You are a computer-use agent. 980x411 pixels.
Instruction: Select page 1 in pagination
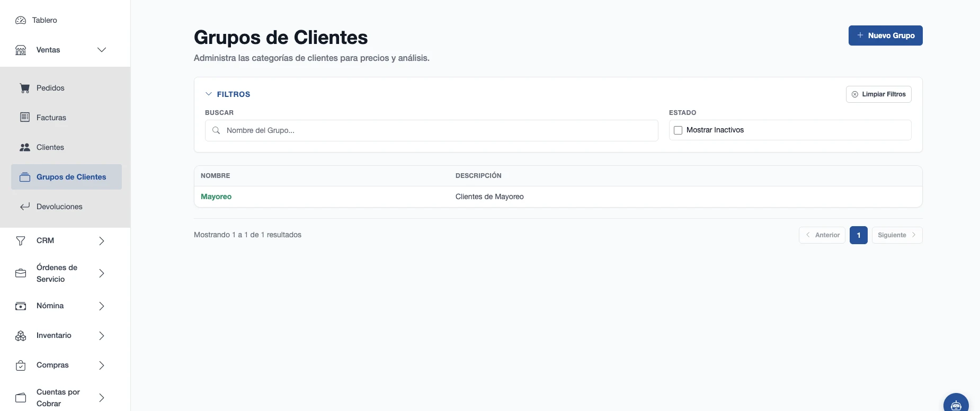pos(858,235)
